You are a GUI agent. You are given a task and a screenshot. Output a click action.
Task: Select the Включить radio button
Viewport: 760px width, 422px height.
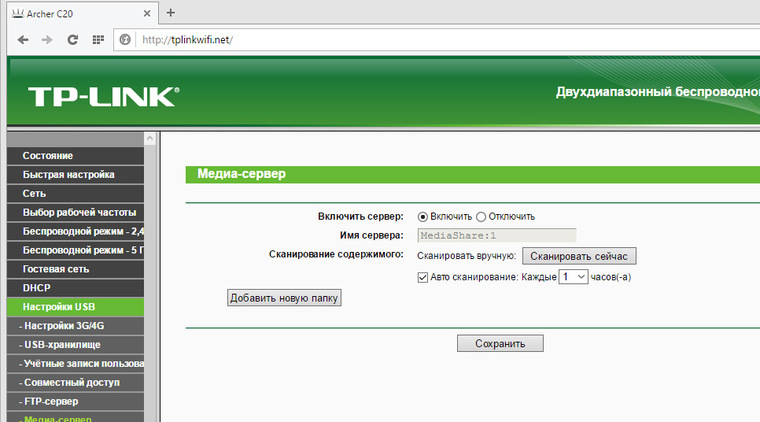click(x=423, y=217)
